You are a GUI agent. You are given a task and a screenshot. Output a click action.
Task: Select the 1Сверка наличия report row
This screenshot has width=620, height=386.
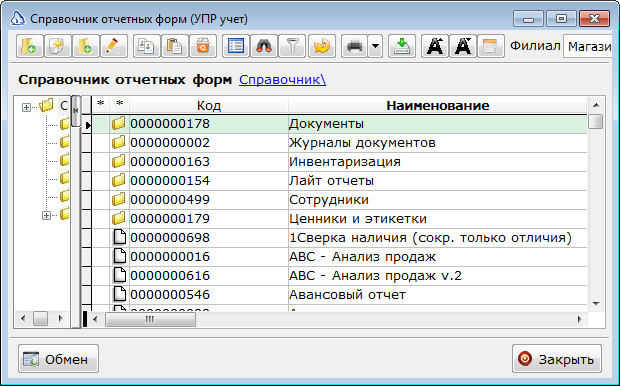pyautogui.click(x=339, y=238)
